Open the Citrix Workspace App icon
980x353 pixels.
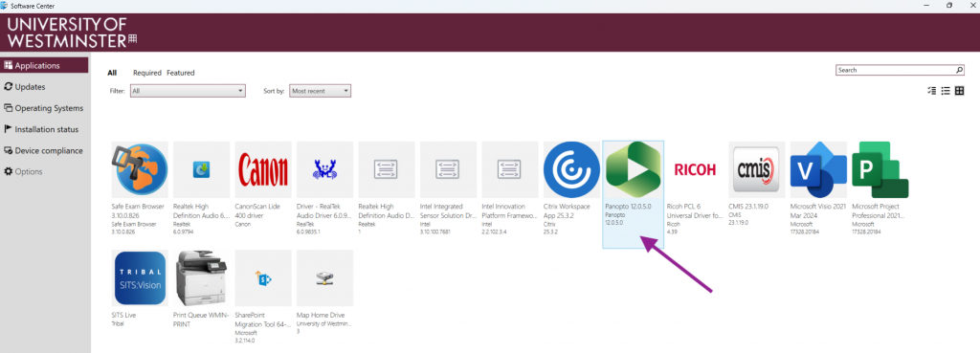pos(572,170)
